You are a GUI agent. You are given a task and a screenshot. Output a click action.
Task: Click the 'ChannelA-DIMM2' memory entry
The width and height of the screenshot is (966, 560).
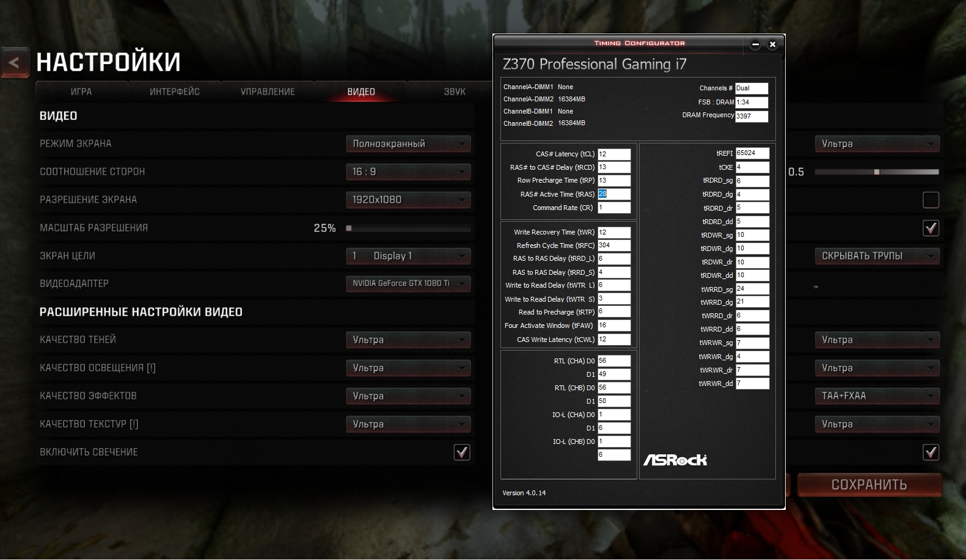544,99
